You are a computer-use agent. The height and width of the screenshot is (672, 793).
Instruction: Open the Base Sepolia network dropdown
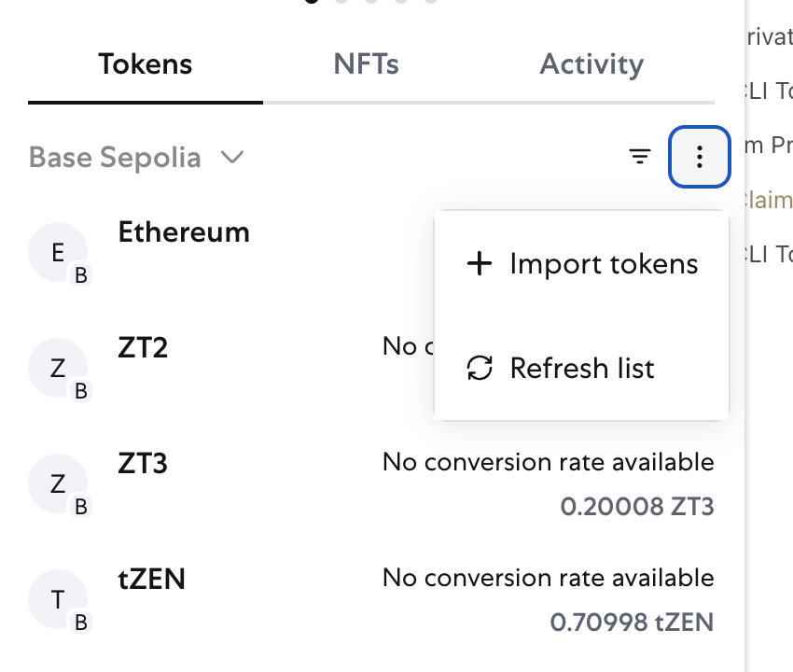115,157
